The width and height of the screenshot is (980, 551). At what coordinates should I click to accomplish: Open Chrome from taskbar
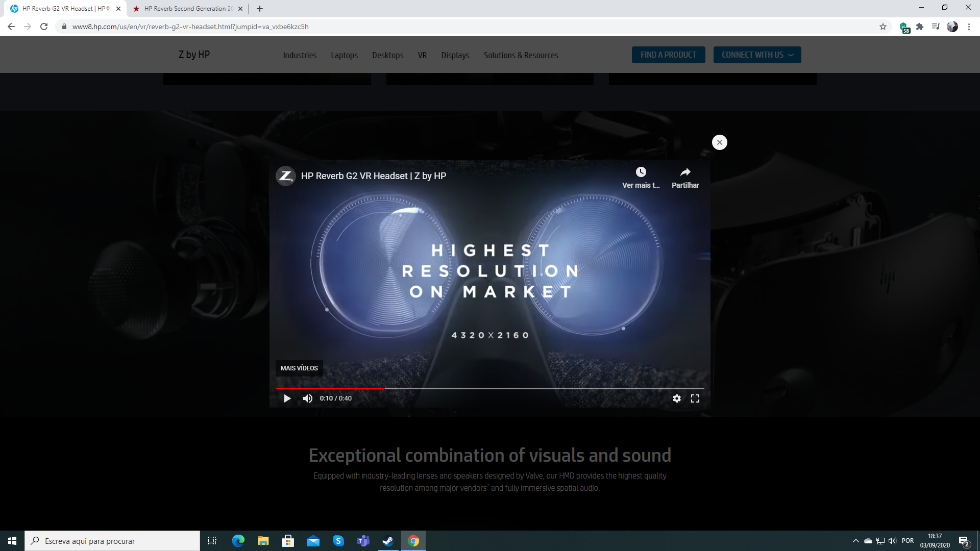coord(413,541)
